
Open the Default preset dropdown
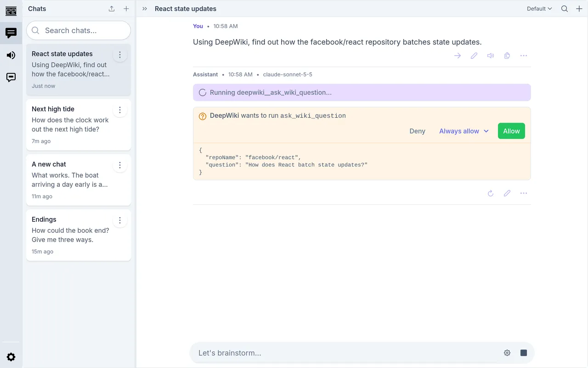click(539, 9)
